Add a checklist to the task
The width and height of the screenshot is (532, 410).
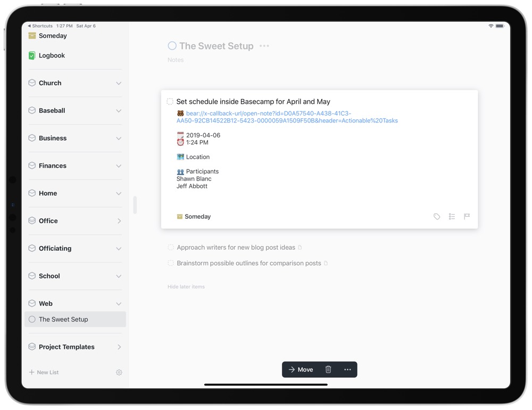452,216
